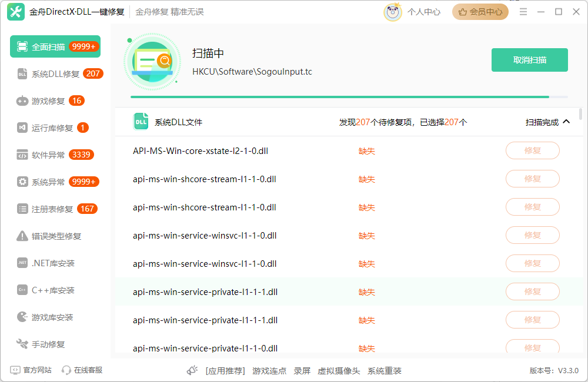This screenshot has width=588, height=382.
Task: Open 虚拟摄像头 recommended app
Action: (339, 371)
